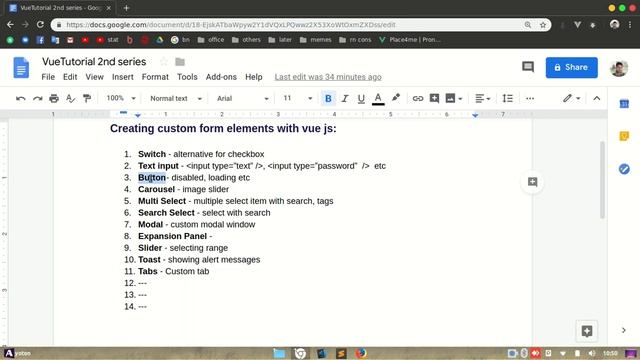Bookmark this page with the star icon
Viewport: 640px width, 360px height.
(543, 25)
